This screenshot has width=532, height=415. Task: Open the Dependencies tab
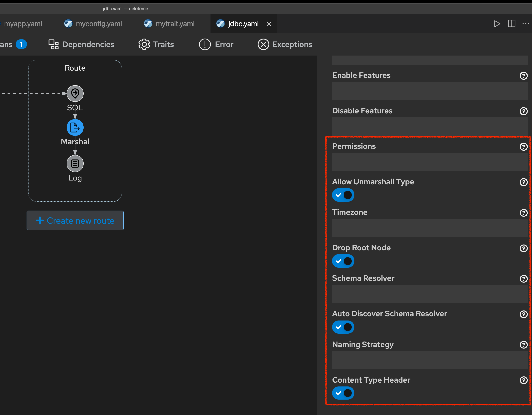coord(88,44)
